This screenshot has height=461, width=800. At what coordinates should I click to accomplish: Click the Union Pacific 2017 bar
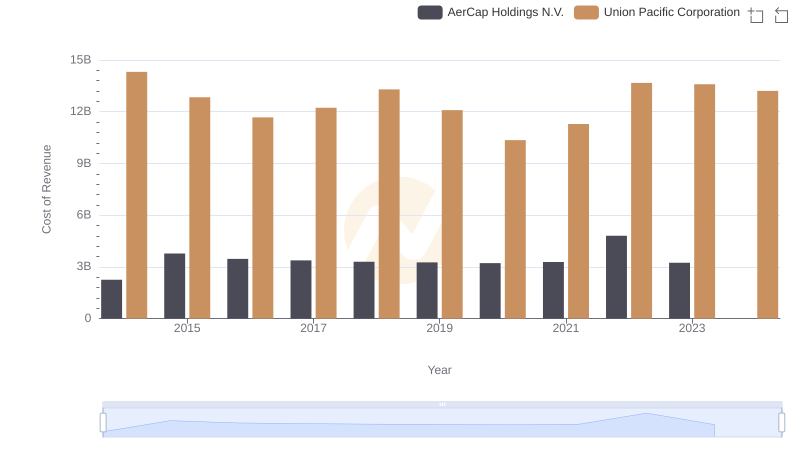tap(326, 213)
